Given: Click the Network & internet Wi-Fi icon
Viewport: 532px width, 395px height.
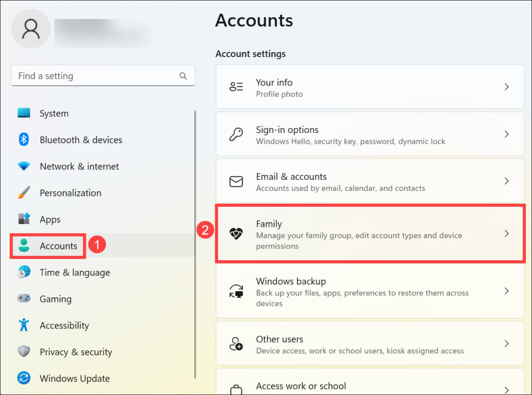Looking at the screenshot, I should (x=24, y=166).
